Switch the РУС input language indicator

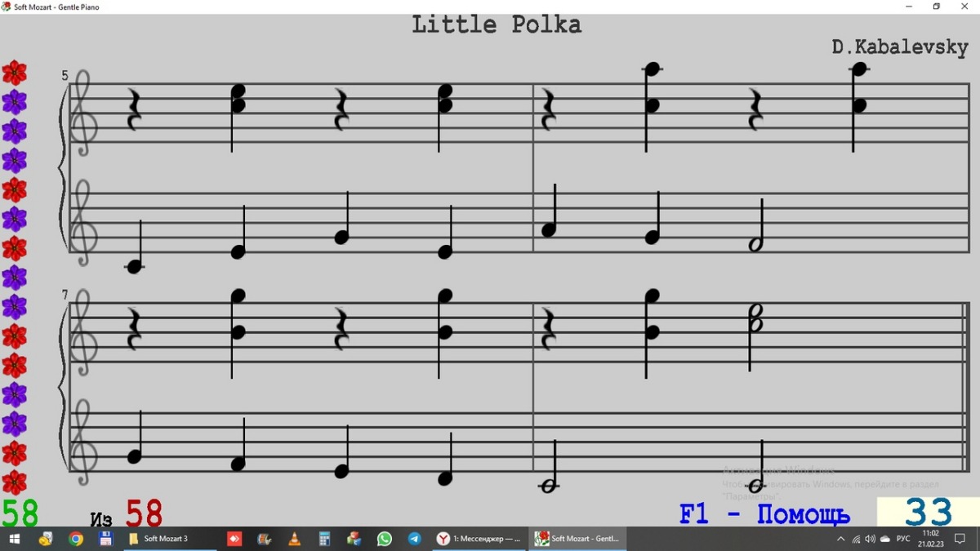pos(903,539)
